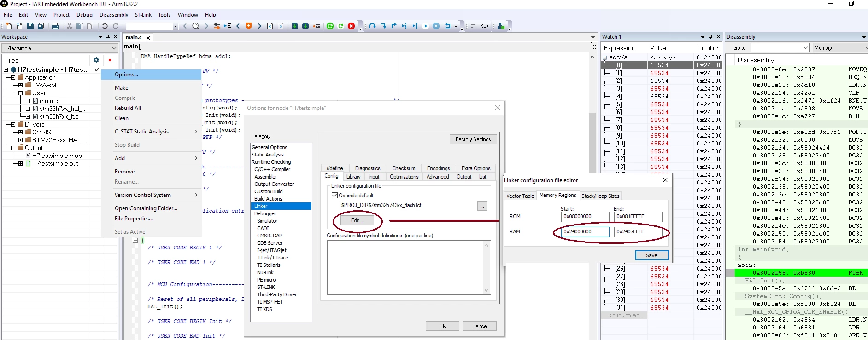Select the C/C++ Compiler category

pos(272,169)
